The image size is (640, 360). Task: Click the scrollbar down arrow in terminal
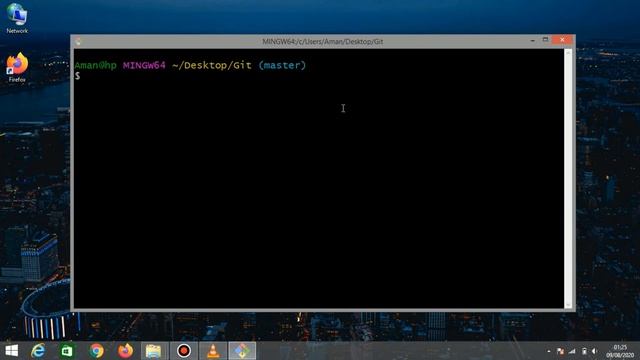(568, 305)
